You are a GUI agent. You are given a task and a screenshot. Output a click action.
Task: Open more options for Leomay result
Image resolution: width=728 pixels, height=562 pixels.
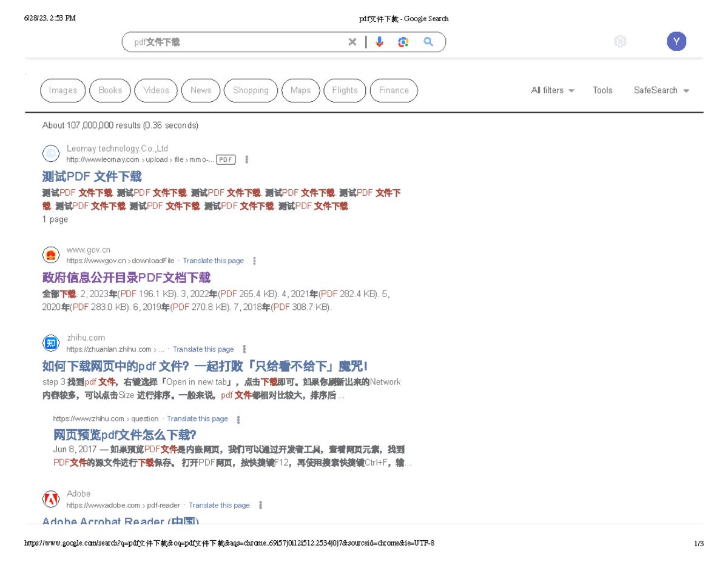click(x=246, y=160)
